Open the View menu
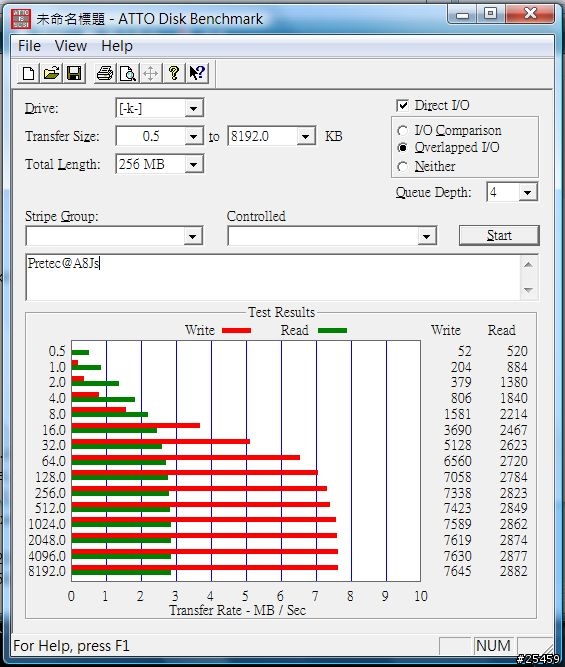 pyautogui.click(x=71, y=46)
